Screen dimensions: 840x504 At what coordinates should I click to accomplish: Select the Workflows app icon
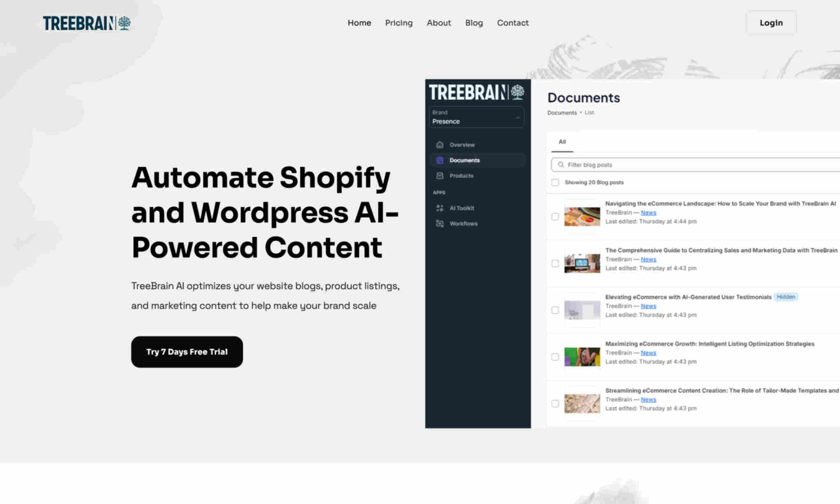[440, 223]
